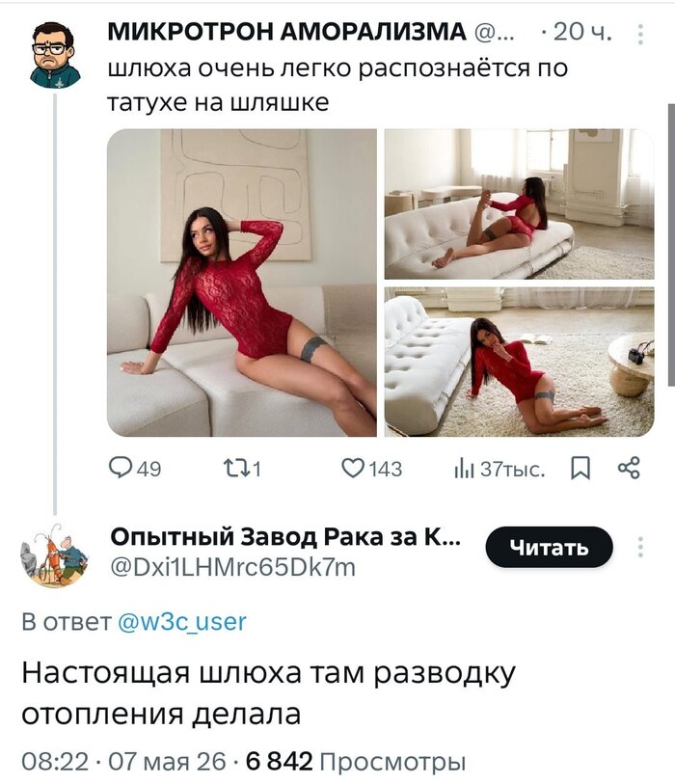
Task: Share the top post via share icon
Action: pos(629,469)
